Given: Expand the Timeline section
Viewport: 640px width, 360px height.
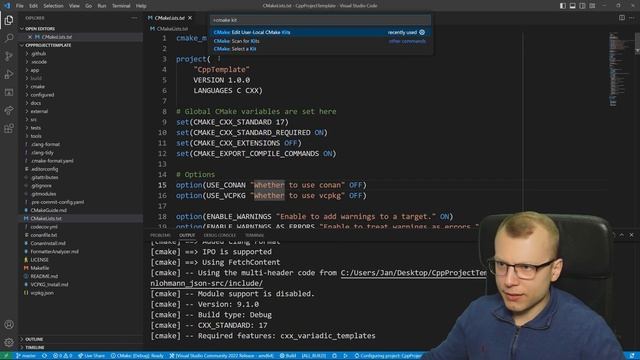Looking at the screenshot, I should [81, 347].
